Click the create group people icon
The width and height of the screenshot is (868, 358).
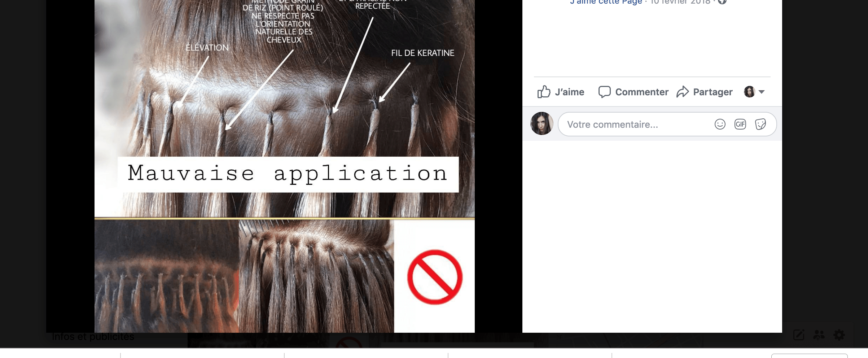tap(819, 335)
